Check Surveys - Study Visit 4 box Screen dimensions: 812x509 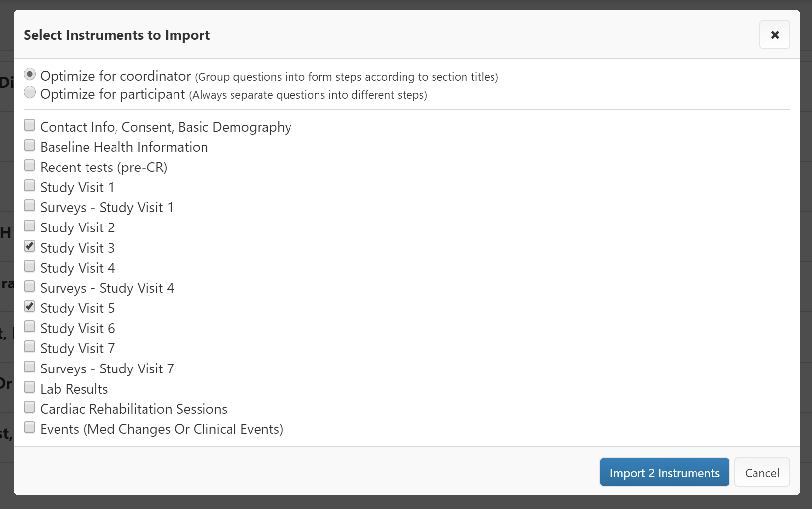(30, 286)
